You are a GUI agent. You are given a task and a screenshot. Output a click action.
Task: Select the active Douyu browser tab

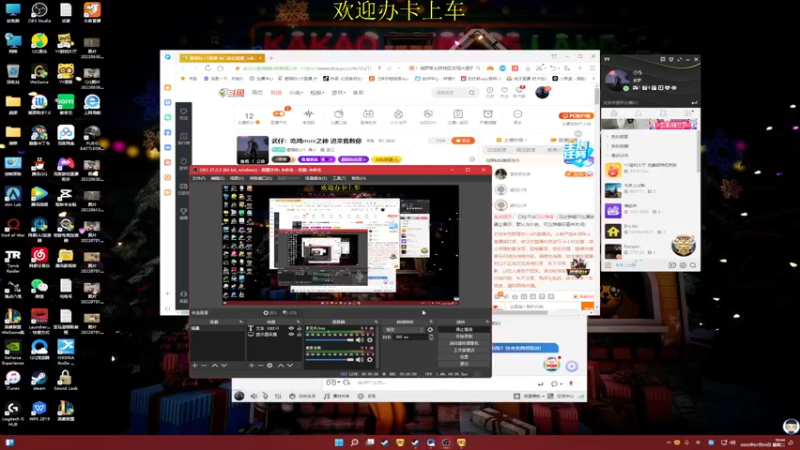click(x=222, y=58)
